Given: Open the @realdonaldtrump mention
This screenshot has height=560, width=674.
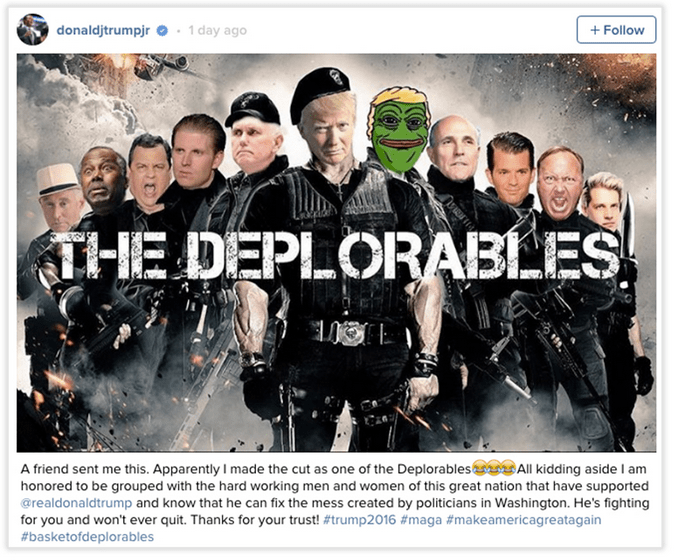Looking at the screenshot, I should coord(77,503).
